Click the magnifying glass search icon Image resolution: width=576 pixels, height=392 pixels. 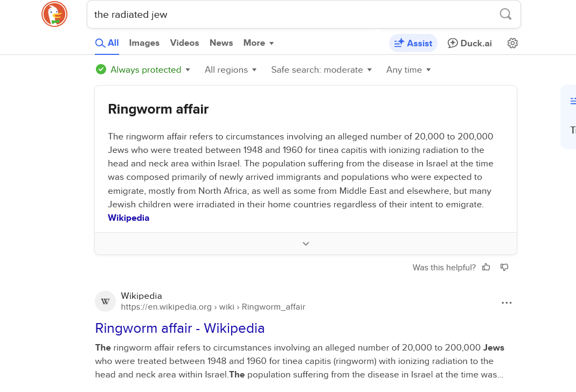click(505, 15)
